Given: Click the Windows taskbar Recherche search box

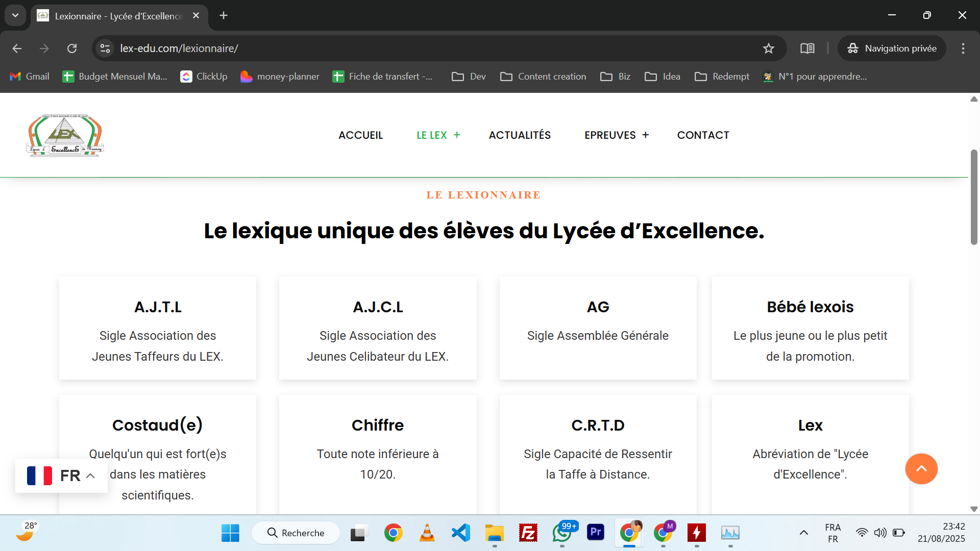Looking at the screenshot, I should click(296, 533).
